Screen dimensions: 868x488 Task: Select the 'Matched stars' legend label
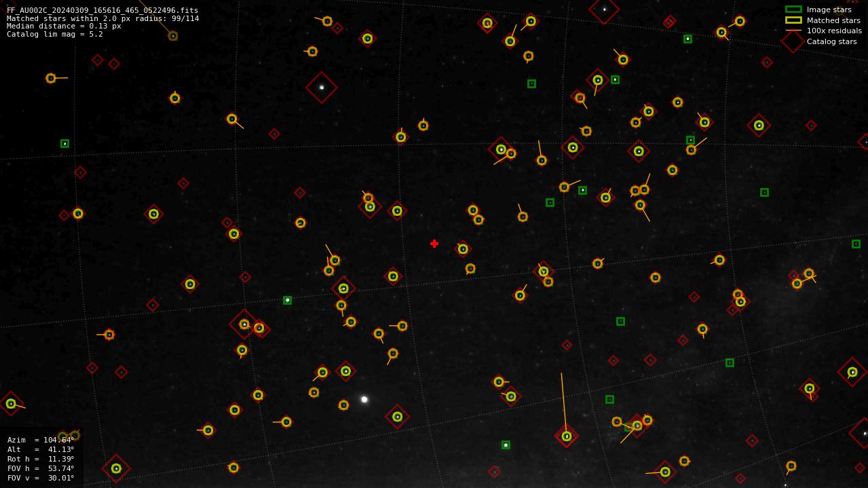(833, 20)
